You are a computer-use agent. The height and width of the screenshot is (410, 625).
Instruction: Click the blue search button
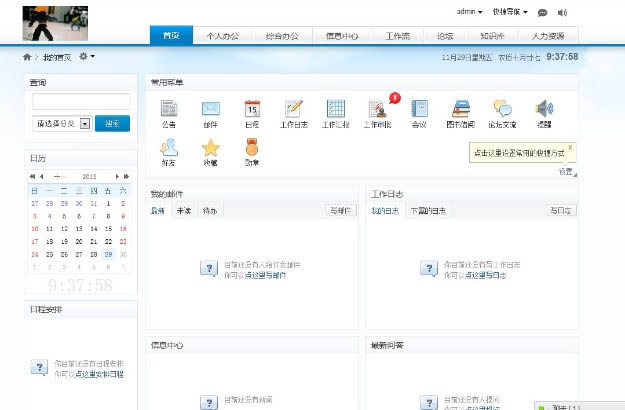click(x=114, y=123)
